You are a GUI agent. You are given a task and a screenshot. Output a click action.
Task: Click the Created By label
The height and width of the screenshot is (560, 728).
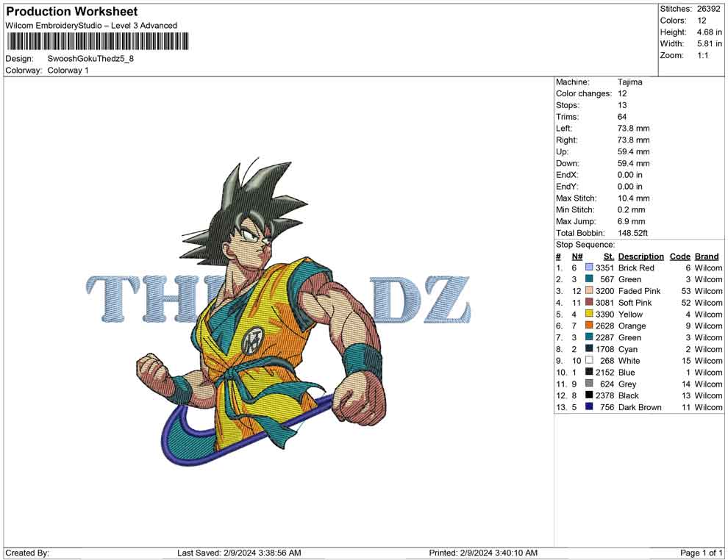click(27, 553)
